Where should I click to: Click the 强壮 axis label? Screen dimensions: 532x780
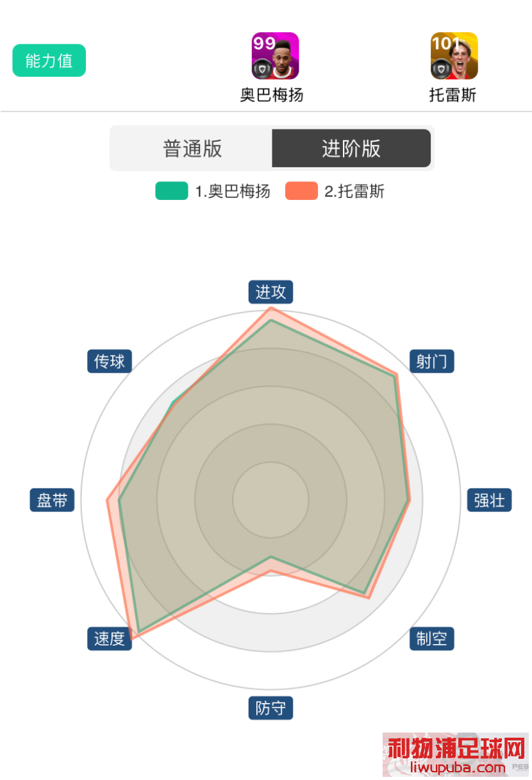point(490,500)
